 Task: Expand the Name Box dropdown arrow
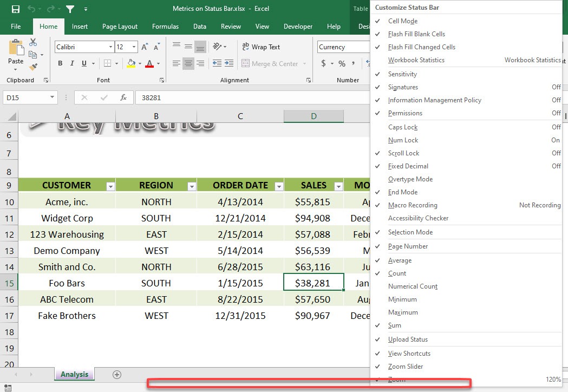click(52, 97)
